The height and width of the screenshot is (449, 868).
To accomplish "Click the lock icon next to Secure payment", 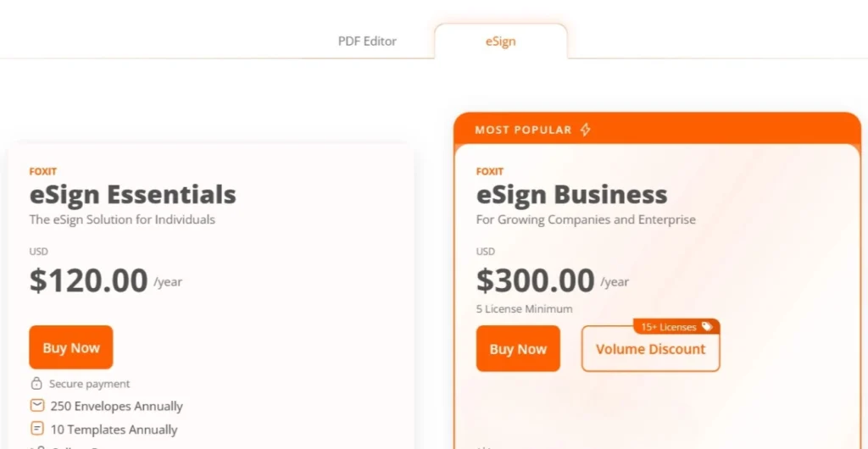I will click(36, 384).
